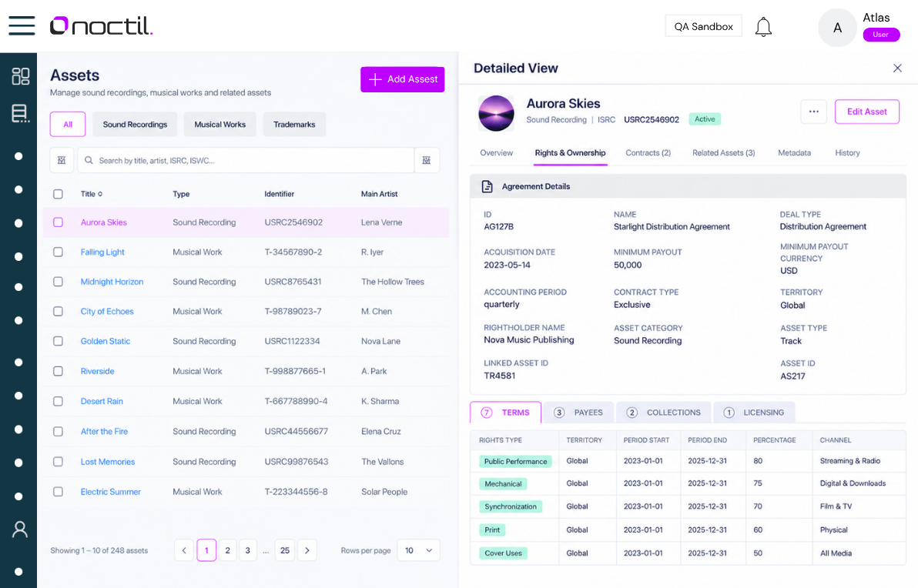Click Aurora Skies asset thumbnail
918x588 pixels.
[496, 113]
